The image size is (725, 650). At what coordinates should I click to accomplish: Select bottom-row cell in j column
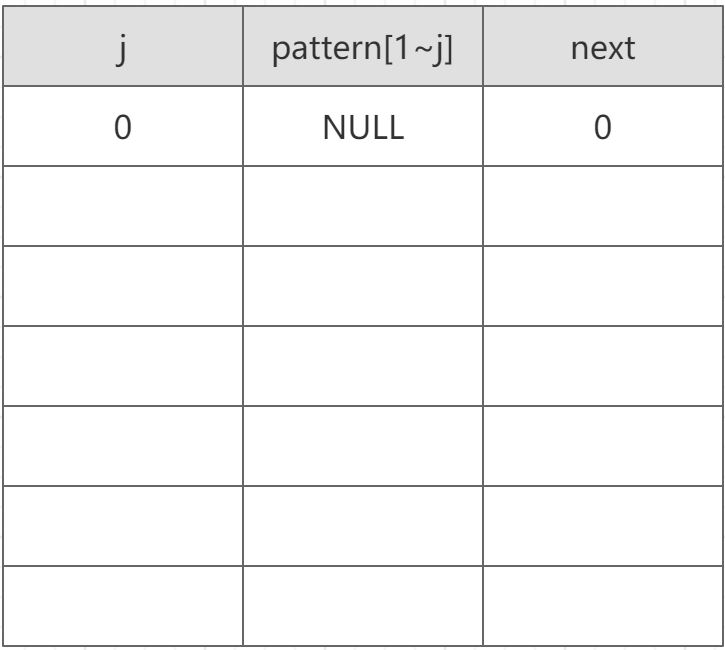[123, 606]
